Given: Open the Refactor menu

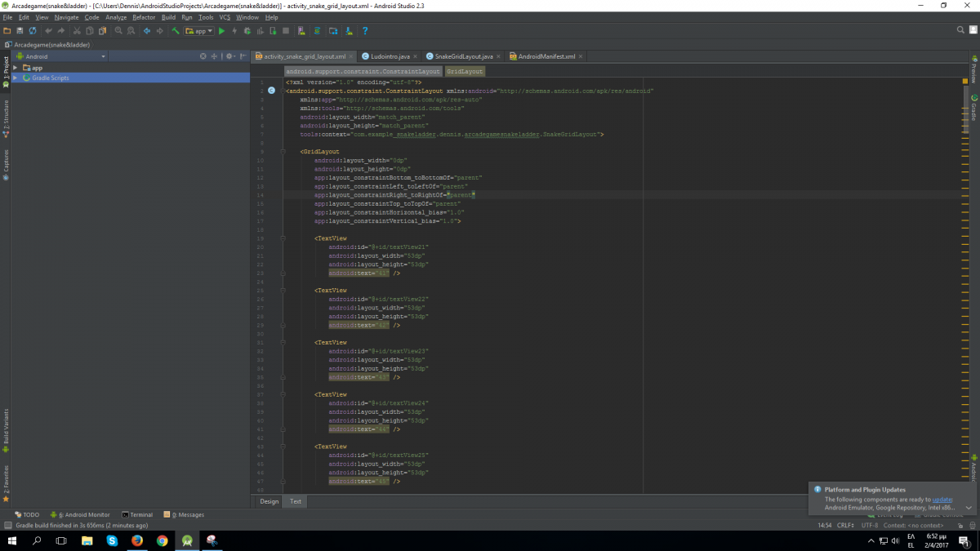Looking at the screenshot, I should (x=144, y=17).
